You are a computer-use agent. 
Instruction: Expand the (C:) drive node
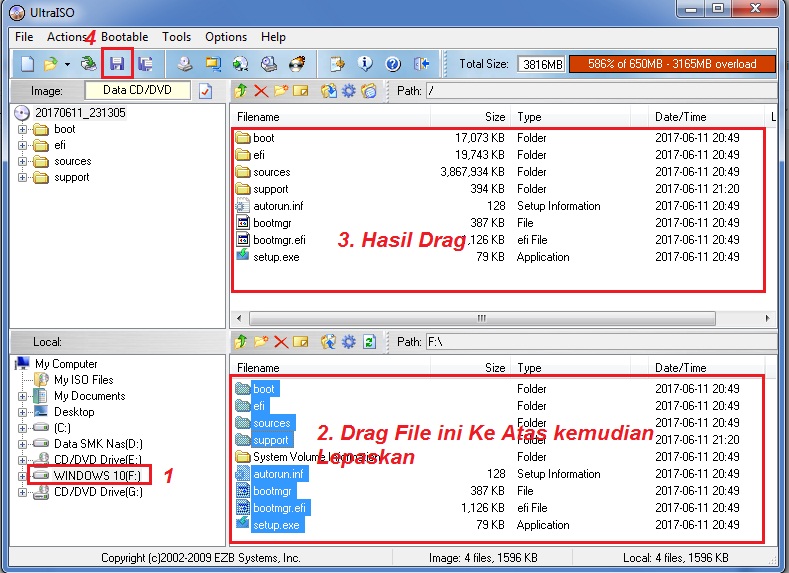coord(22,428)
